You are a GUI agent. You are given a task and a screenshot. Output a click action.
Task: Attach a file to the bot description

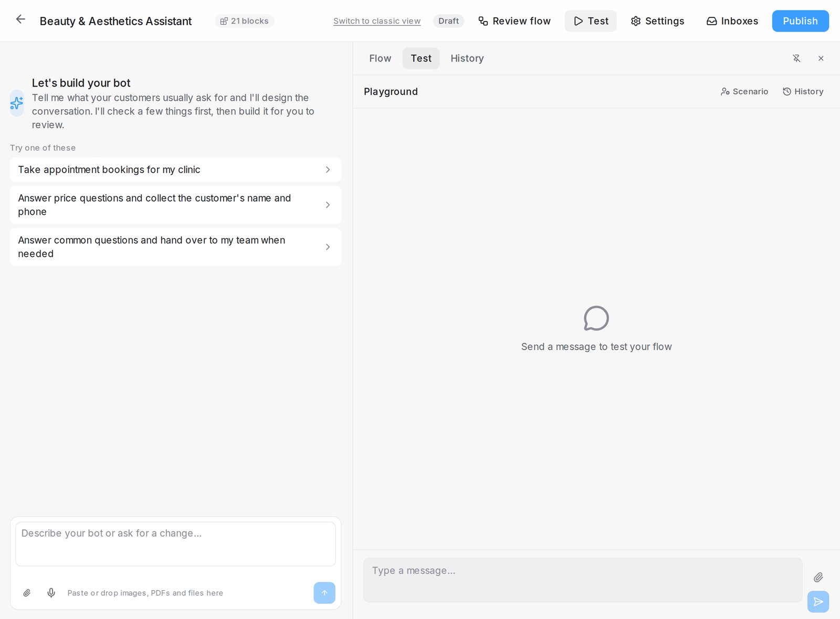click(27, 593)
